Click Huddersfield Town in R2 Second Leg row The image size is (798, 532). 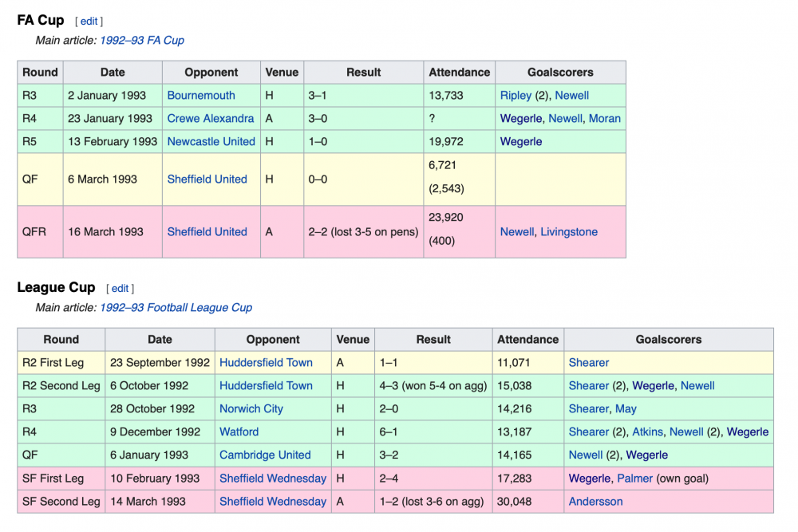[x=266, y=385]
